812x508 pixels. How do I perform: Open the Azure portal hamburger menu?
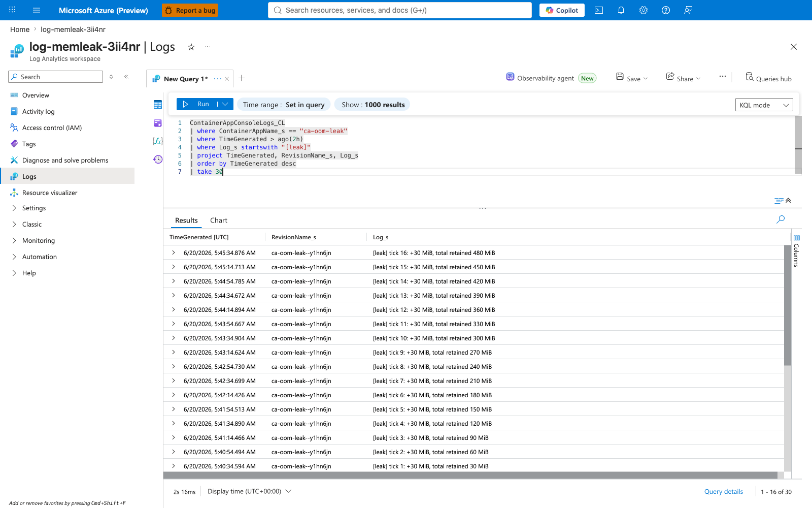coord(37,10)
